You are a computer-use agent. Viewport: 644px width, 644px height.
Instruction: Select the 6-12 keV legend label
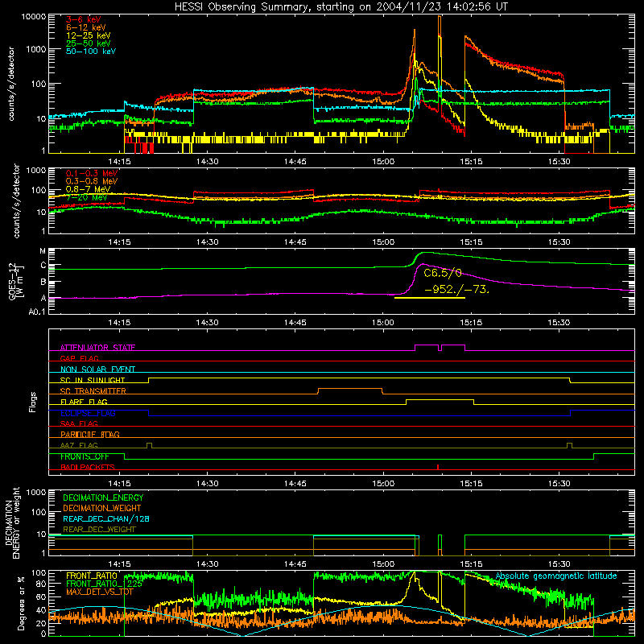pyautogui.click(x=86, y=27)
